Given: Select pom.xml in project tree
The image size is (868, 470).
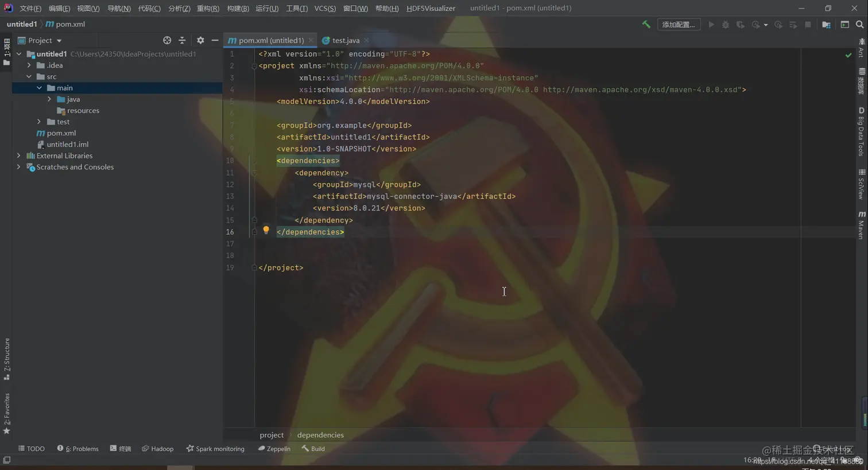Looking at the screenshot, I should pyautogui.click(x=56, y=133).
